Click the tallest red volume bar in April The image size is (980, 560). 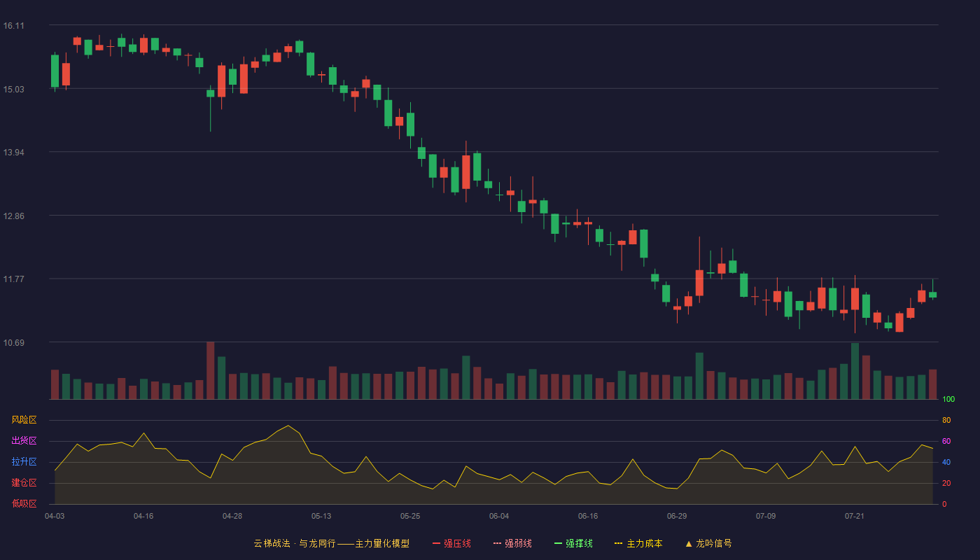210,371
